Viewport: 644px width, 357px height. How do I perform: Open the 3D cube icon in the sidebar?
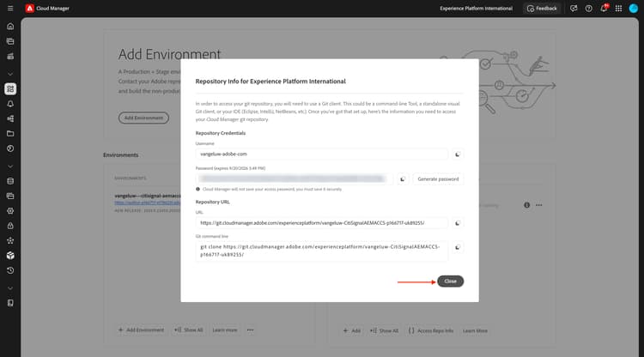(x=10, y=255)
